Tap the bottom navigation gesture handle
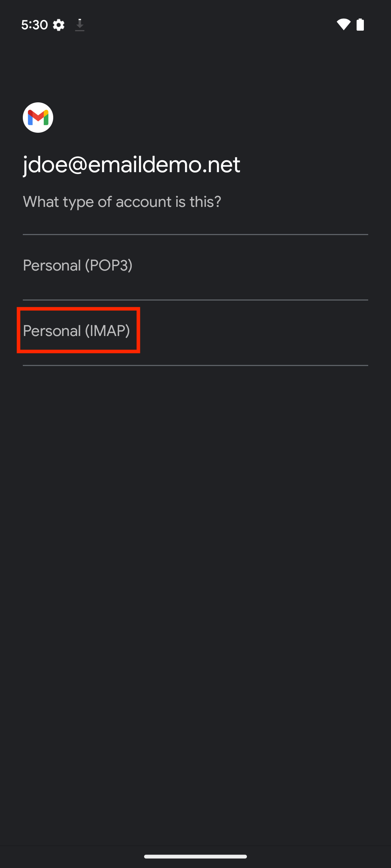 [195, 856]
